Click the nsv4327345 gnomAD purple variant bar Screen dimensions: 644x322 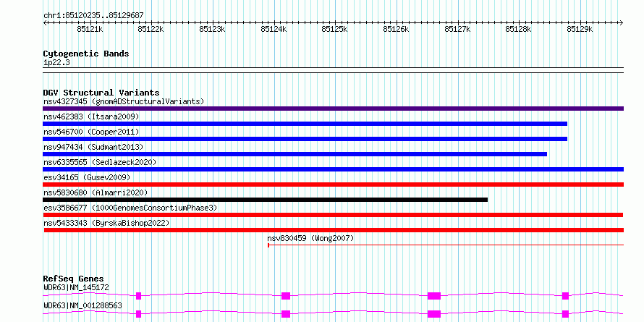point(333,109)
